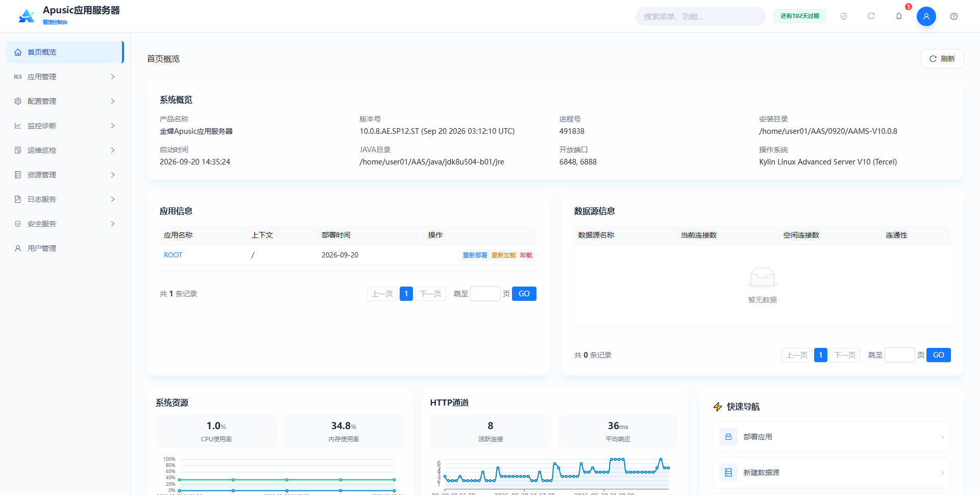Expand the 监控诊断 chevron

113,126
